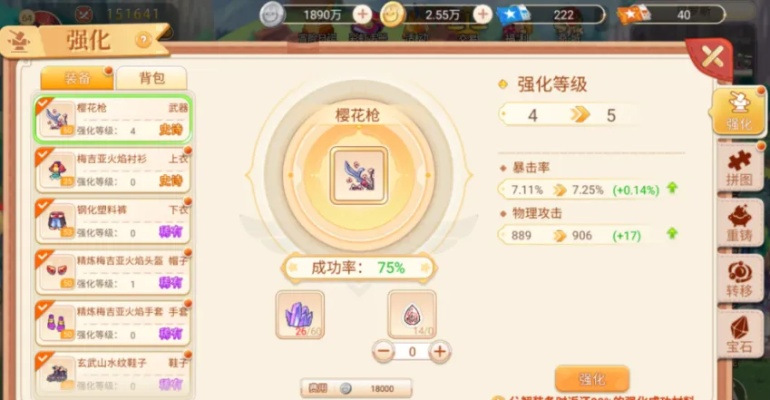This screenshot has height=400, width=770.
Task: Switch to the 背包 backpack tab
Action: coord(152,78)
